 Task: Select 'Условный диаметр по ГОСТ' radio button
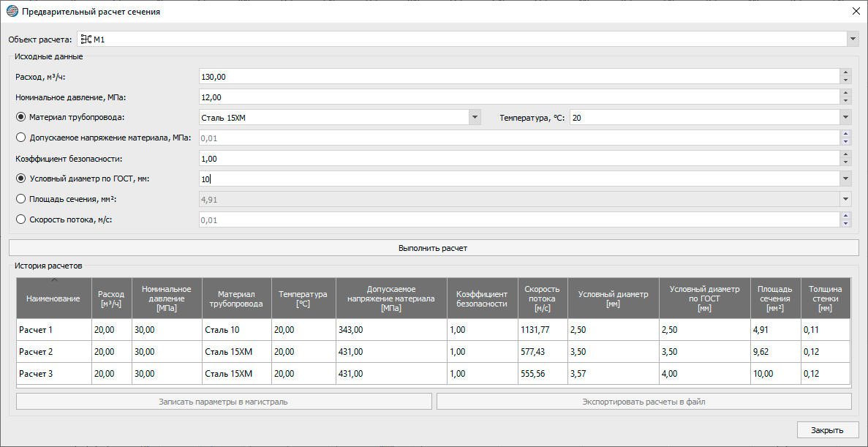tap(20, 179)
